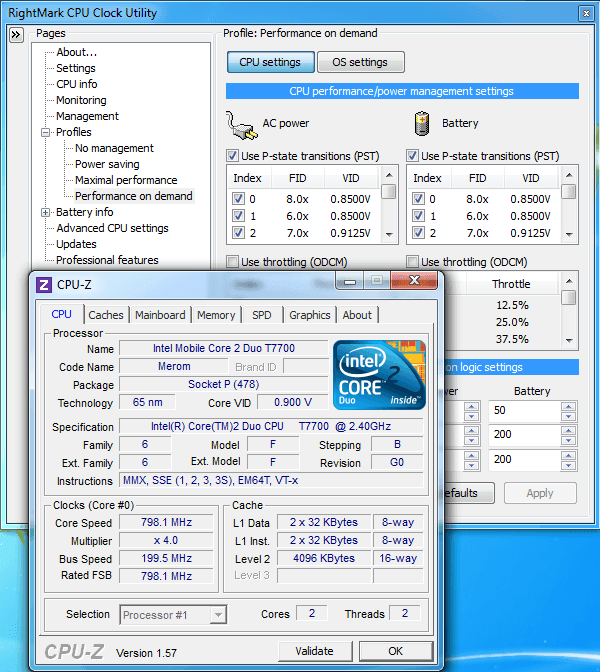
Task: Open the Processor #1 selection dropdown
Action: (218, 615)
